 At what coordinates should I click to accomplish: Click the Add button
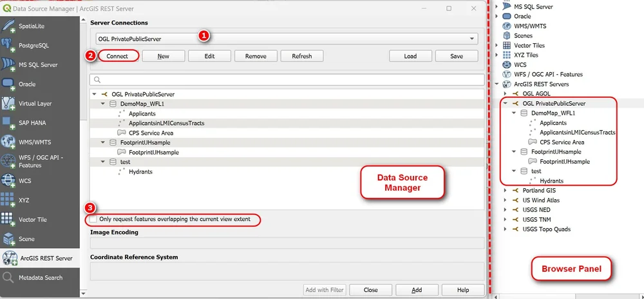417,289
